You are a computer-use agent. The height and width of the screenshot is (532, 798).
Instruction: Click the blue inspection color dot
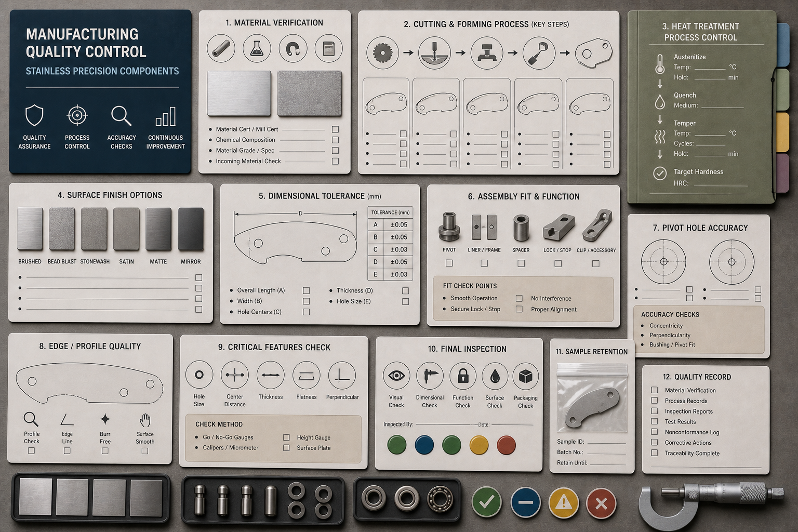(424, 445)
